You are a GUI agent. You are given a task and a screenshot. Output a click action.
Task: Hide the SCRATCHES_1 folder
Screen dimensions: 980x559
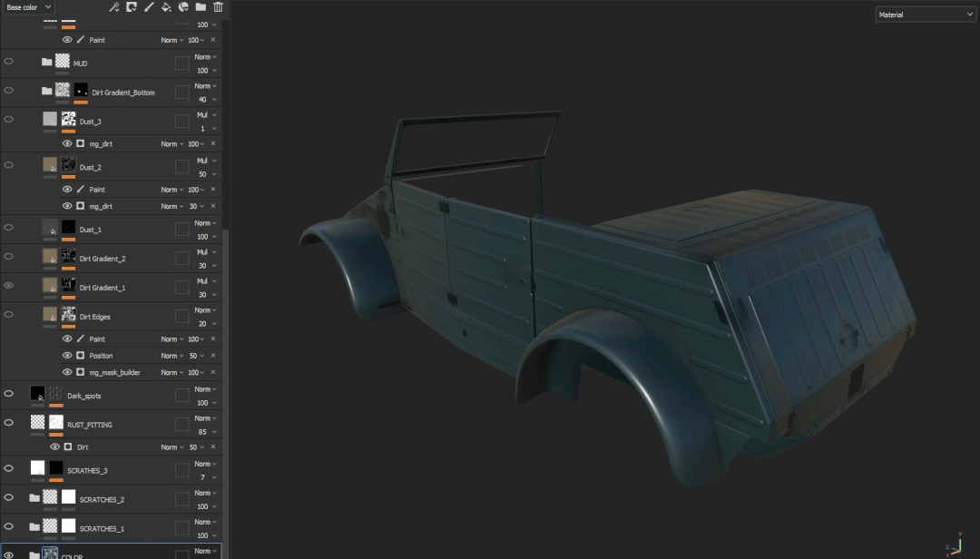(9, 526)
